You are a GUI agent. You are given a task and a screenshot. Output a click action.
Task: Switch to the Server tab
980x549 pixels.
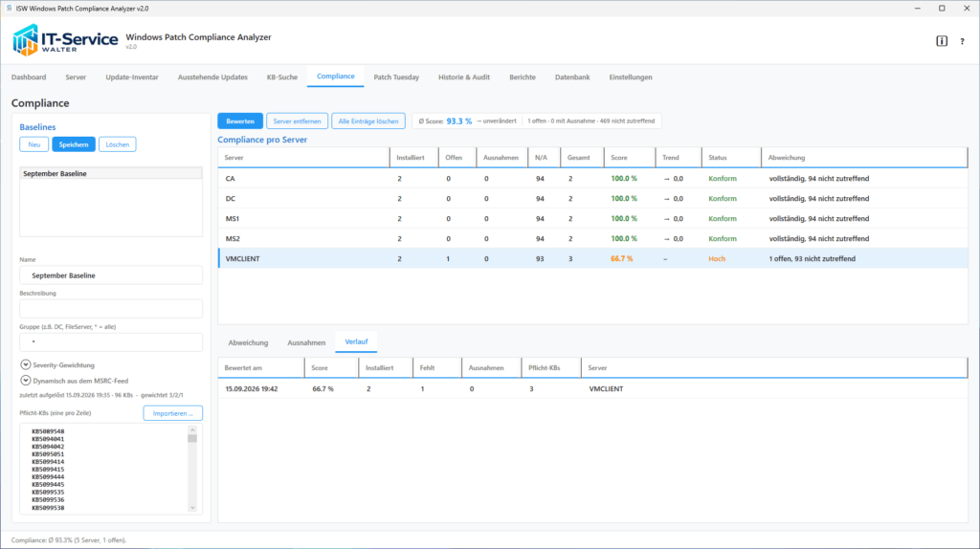[76, 77]
